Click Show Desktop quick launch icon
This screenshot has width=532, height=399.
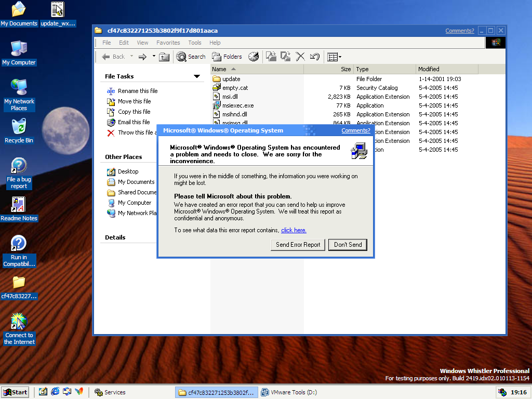(x=43, y=392)
